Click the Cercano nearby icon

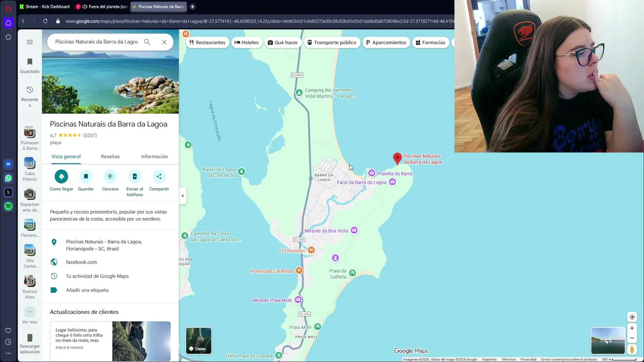pos(110,176)
